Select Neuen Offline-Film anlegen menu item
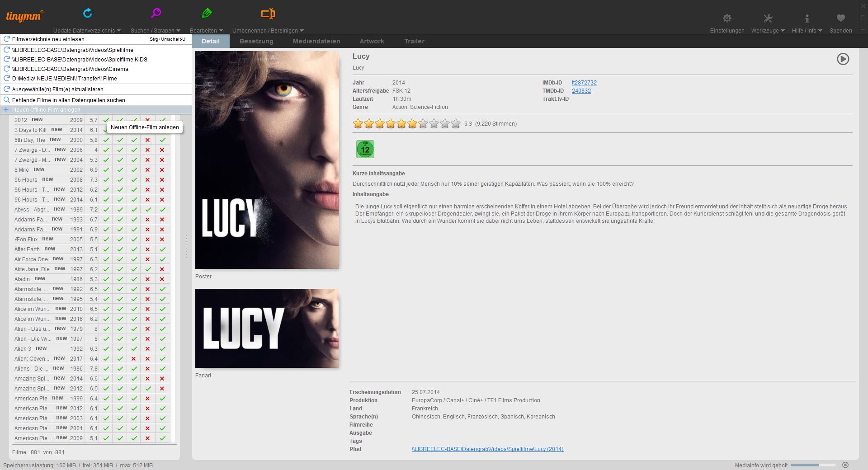This screenshot has height=470, width=868. click(x=96, y=110)
